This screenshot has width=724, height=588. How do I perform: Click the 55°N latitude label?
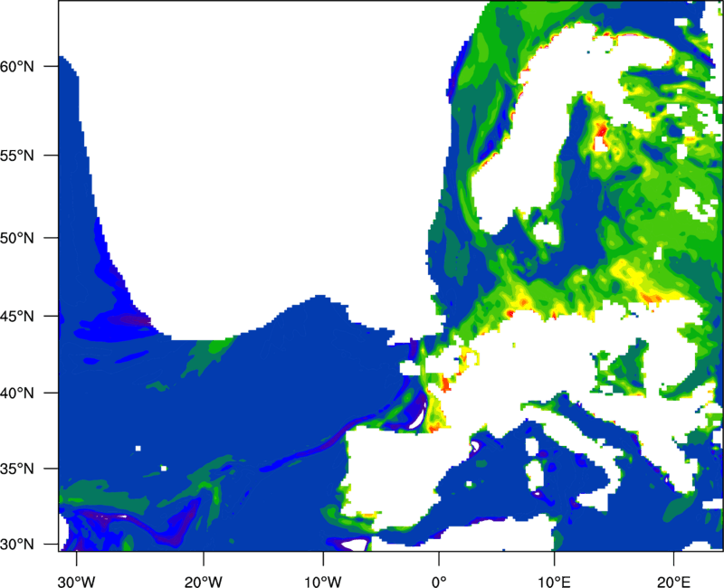click(x=17, y=156)
